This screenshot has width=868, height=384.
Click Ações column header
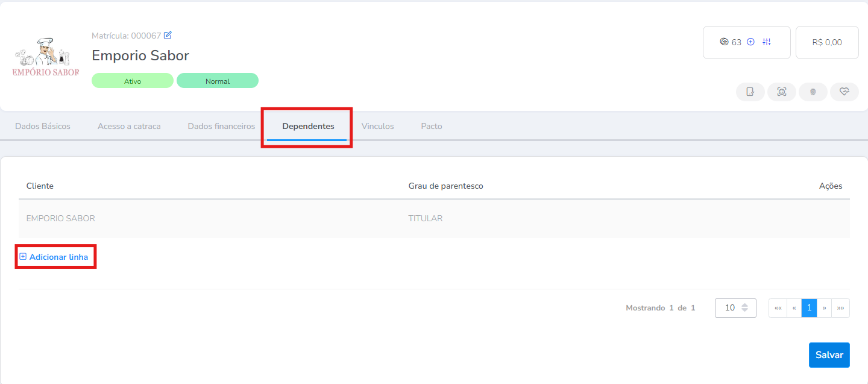831,186
